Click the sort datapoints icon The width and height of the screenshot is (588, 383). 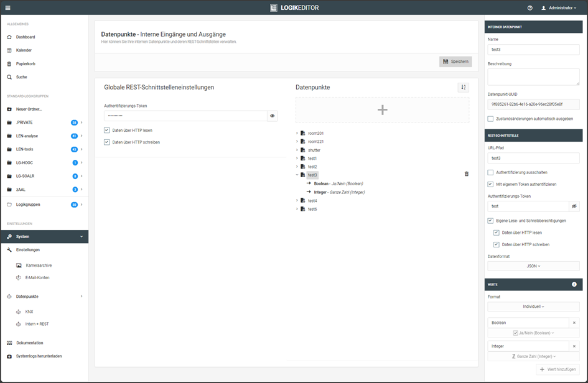463,88
